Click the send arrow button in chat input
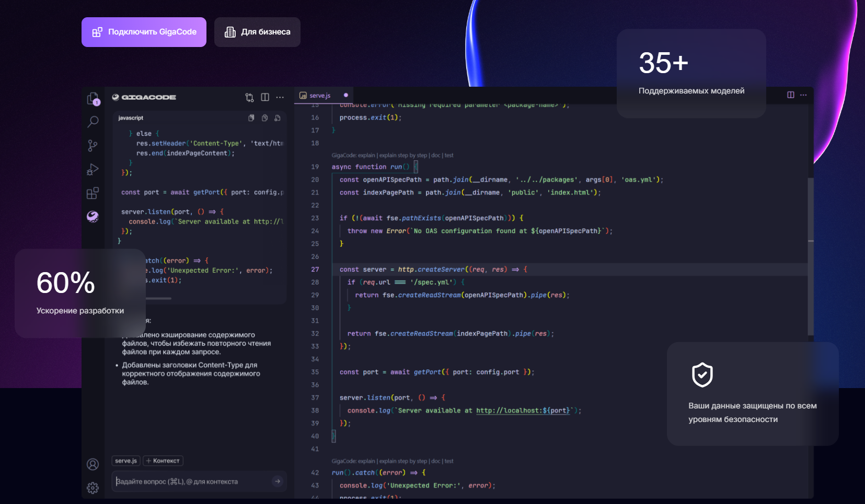This screenshot has height=504, width=865. 278,482
